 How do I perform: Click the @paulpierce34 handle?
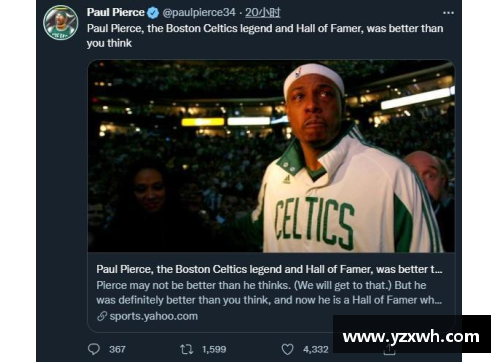[x=199, y=13]
